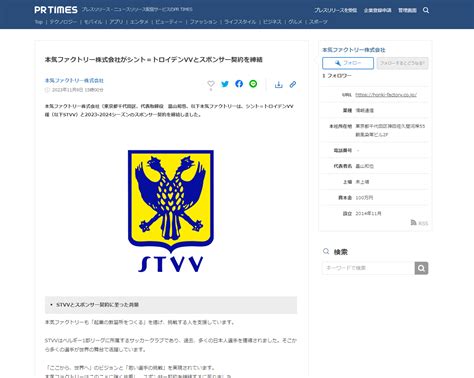The height and width of the screenshot is (378, 474).
Task: Open アプリ category
Action: [x=116, y=22]
